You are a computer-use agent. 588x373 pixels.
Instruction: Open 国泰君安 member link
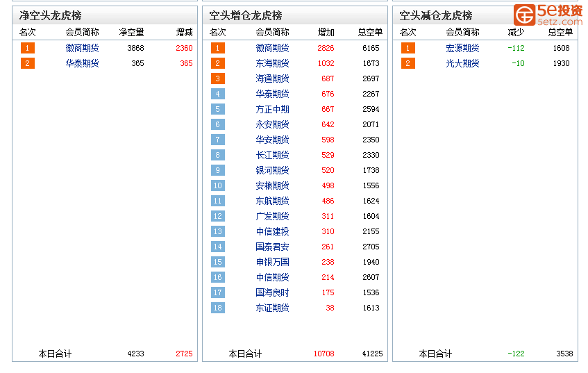(x=272, y=247)
